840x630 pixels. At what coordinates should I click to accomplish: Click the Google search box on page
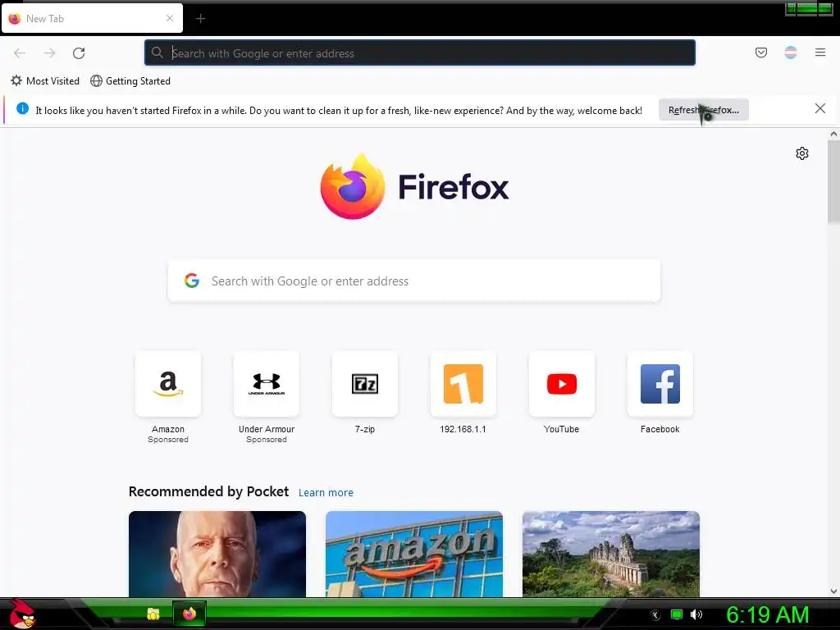(414, 281)
